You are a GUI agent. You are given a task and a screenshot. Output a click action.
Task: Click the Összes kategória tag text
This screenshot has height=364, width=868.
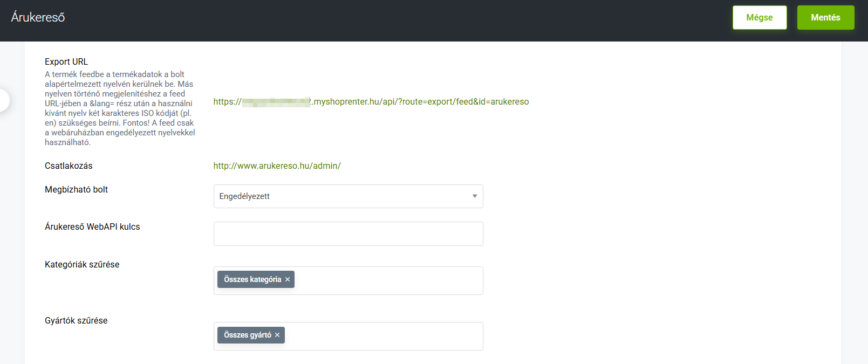point(252,279)
